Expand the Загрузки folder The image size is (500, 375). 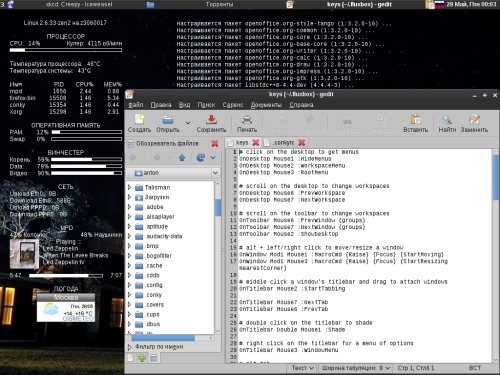tap(130, 197)
